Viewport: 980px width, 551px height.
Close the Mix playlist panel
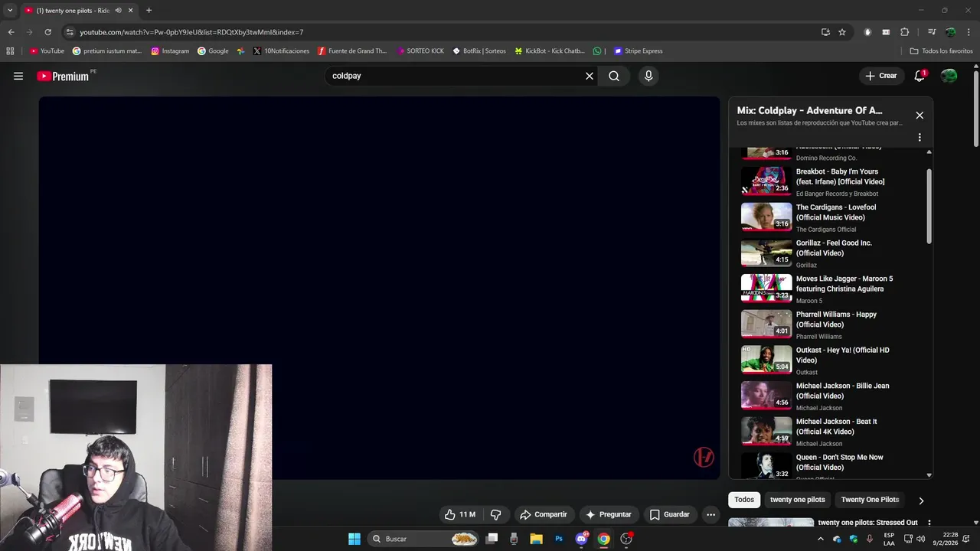(920, 116)
